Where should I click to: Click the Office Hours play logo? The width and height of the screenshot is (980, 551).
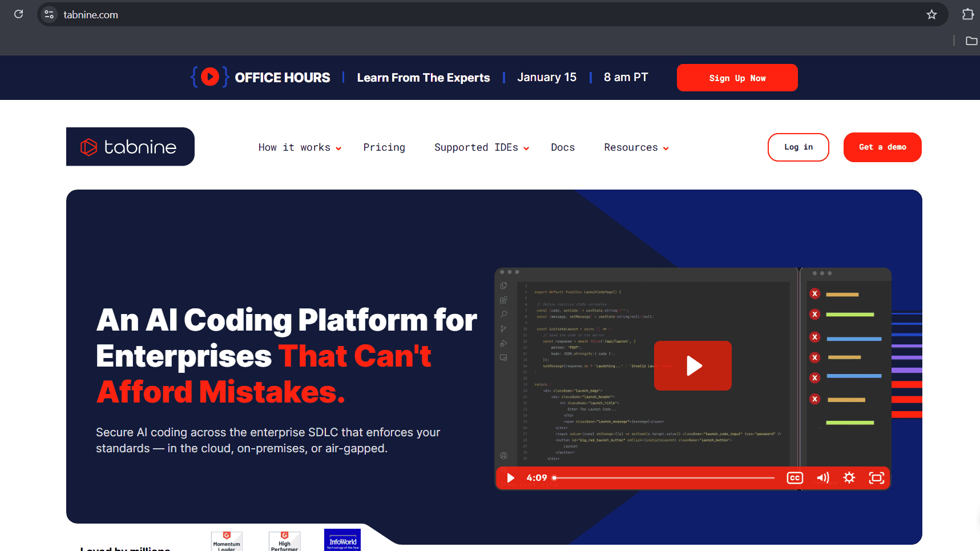pos(210,77)
